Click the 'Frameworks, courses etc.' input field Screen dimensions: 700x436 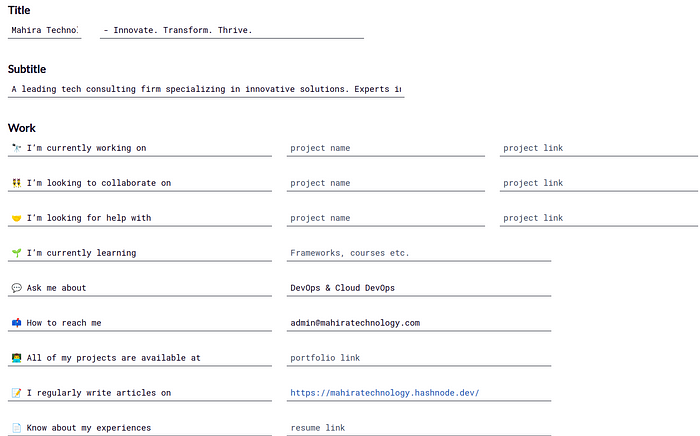coord(419,253)
